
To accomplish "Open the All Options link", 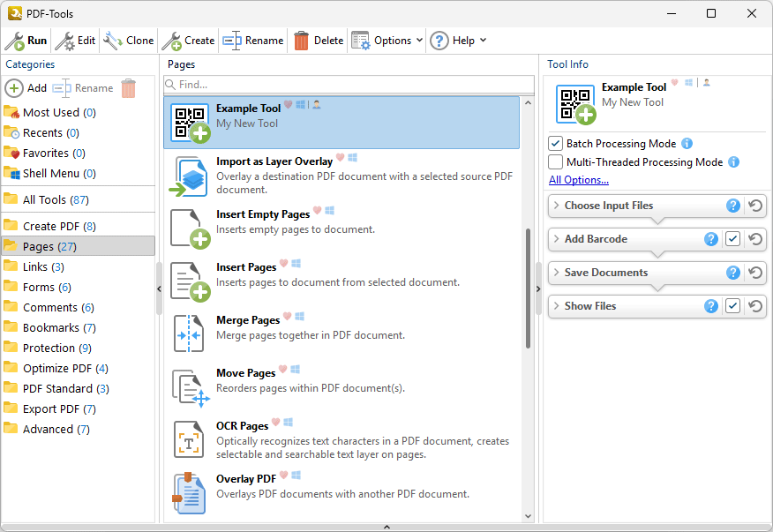I will point(579,180).
